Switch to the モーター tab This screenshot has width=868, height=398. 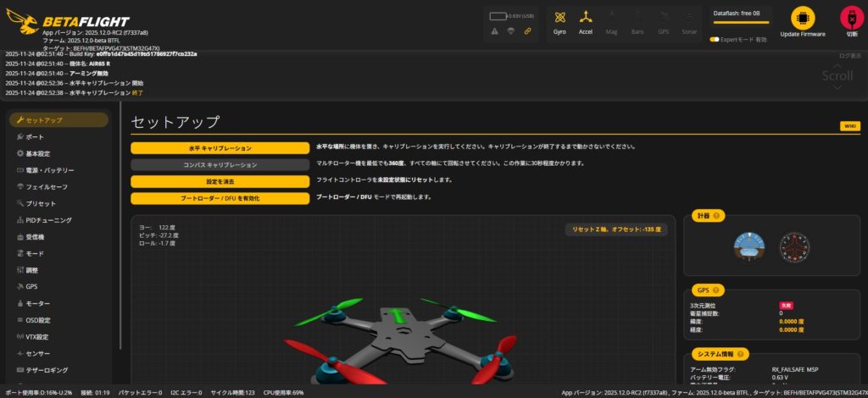(x=38, y=303)
